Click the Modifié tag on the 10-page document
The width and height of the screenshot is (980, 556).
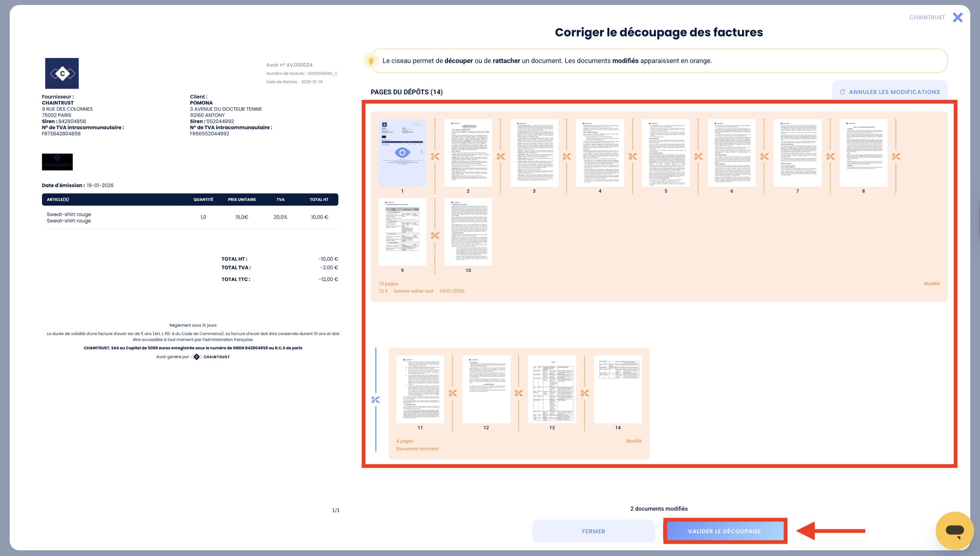(x=932, y=284)
